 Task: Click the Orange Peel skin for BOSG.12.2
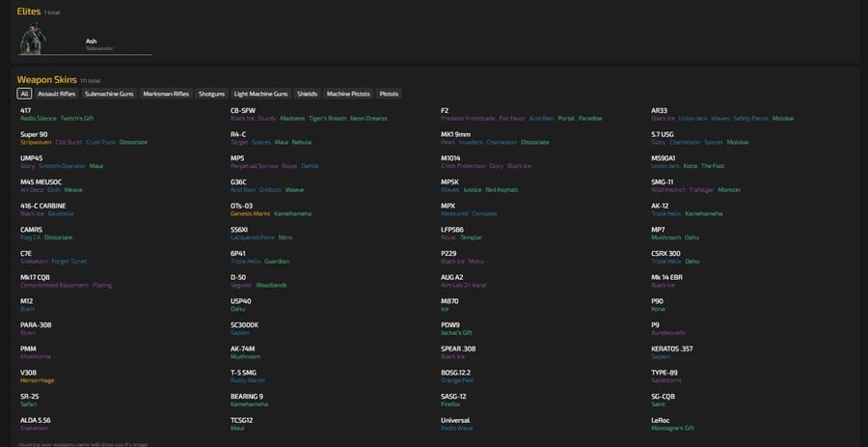tap(458, 380)
